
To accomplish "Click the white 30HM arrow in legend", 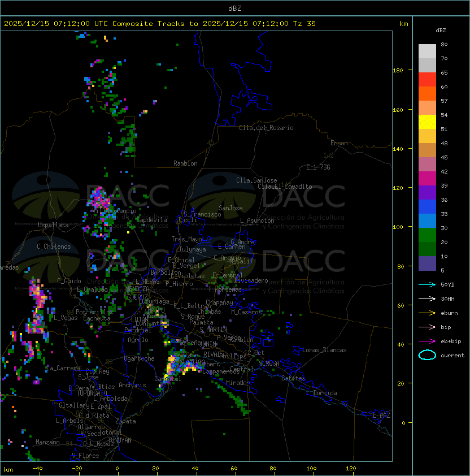I will pos(427,298).
